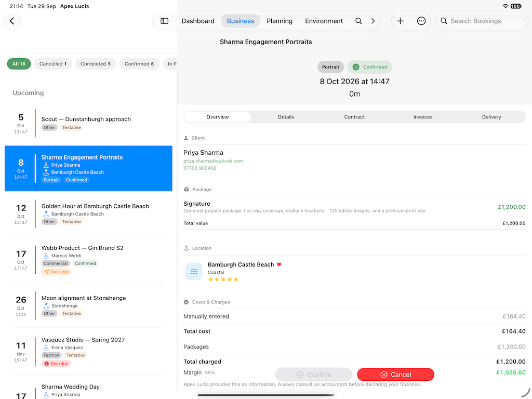
Task: Toggle the sidebar panel icon
Action: 165,21
